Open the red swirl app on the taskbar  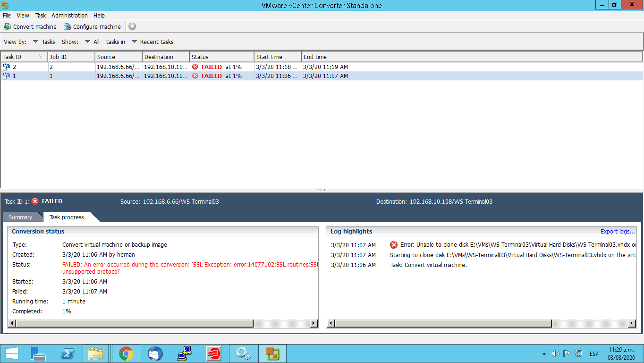pos(214,354)
